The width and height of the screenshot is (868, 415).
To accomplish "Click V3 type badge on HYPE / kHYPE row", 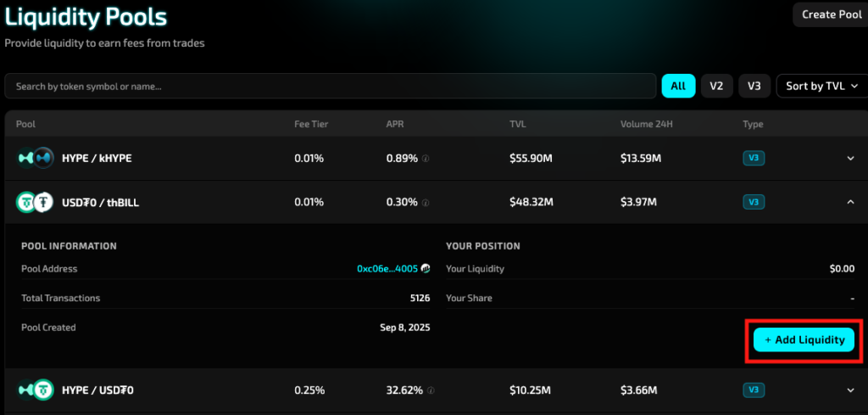I will (x=753, y=158).
